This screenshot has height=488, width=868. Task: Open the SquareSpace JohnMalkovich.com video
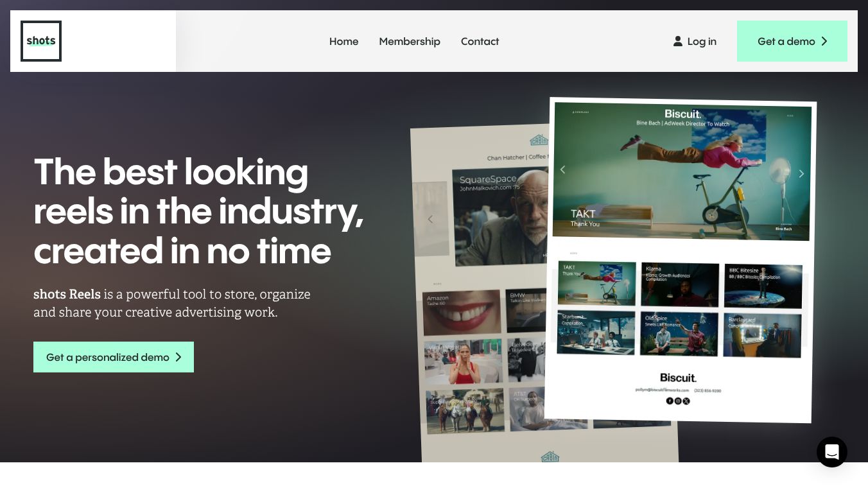tap(501, 217)
